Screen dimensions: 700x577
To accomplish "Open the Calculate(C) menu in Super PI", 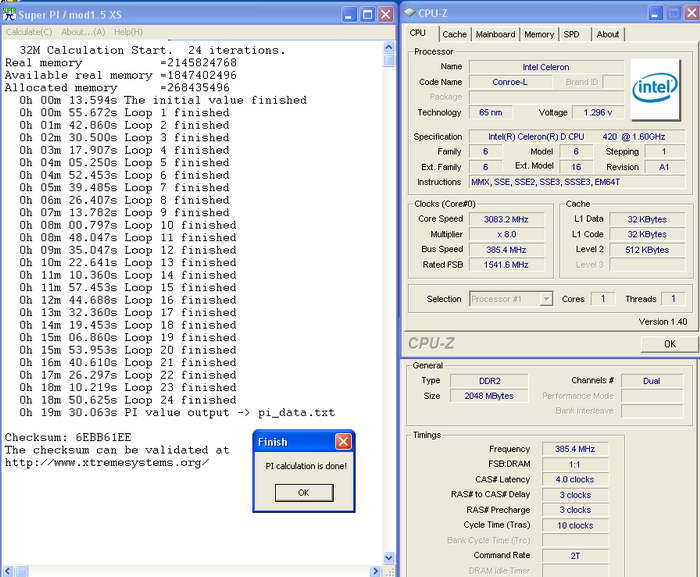I will point(29,32).
